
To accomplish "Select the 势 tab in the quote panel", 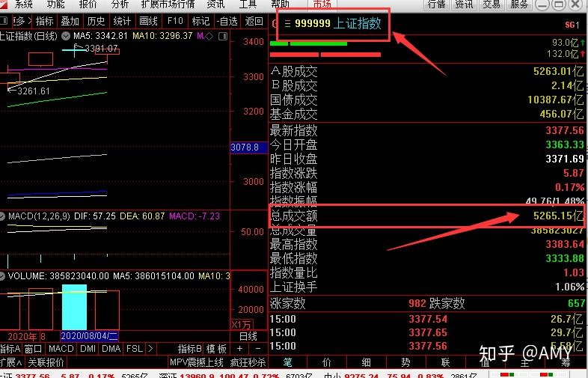I will [405, 362].
